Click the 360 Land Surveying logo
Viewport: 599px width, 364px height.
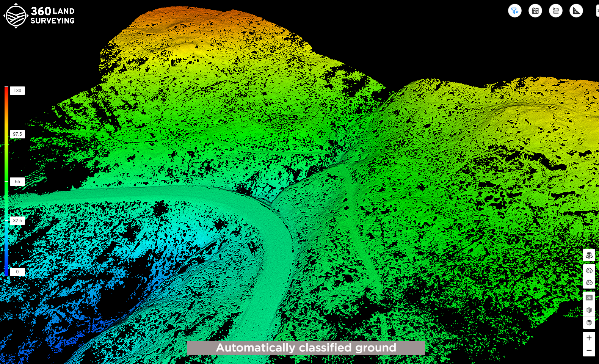[x=39, y=16]
